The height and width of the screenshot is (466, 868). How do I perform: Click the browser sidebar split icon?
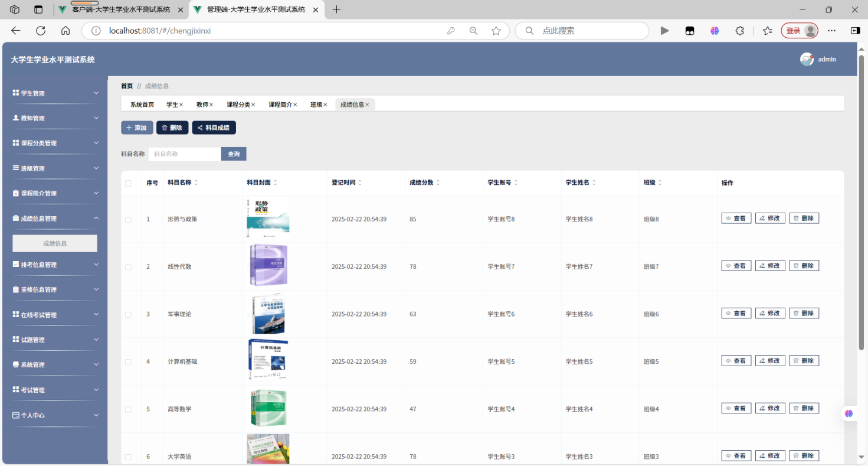(855, 31)
